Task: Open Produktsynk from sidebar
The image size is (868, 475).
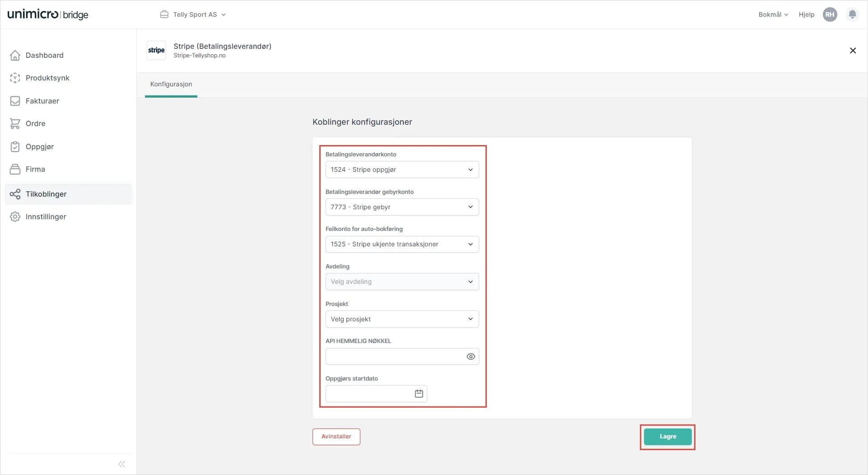Action: (47, 78)
